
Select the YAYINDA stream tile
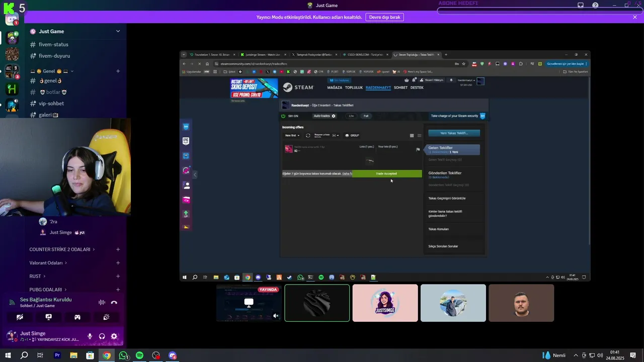(x=249, y=303)
